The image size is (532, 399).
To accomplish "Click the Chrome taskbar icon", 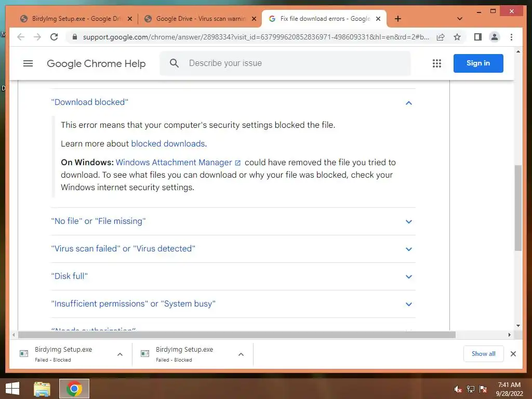I will (x=74, y=389).
